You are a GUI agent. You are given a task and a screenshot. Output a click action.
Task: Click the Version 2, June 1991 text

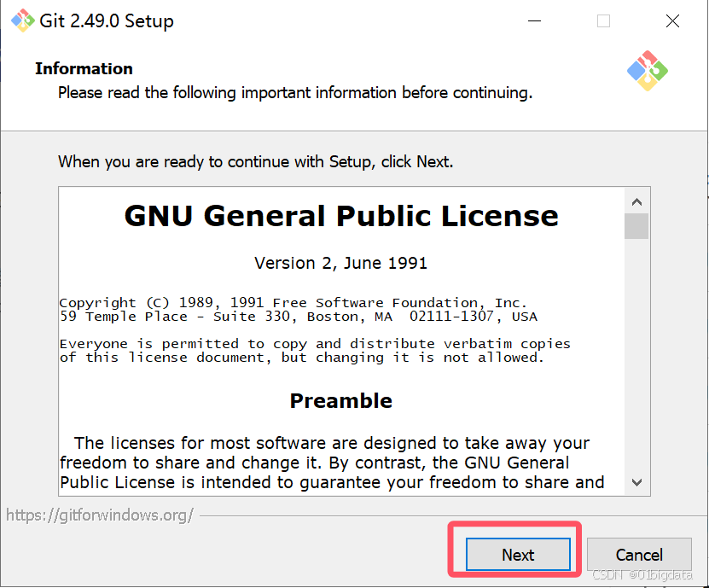[x=340, y=263]
